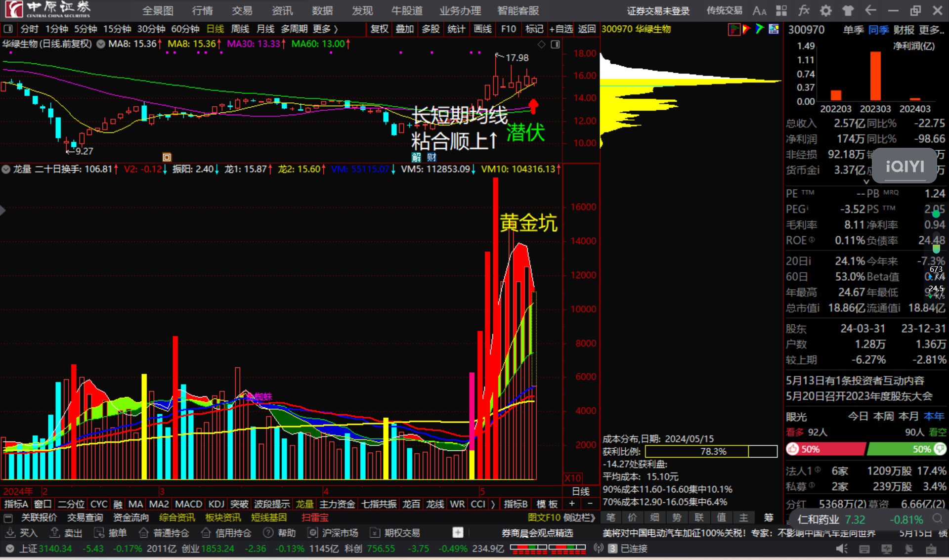Screen dimensions: 949x560
Task: Click the back arrow icon in title bar
Action: 870,11
